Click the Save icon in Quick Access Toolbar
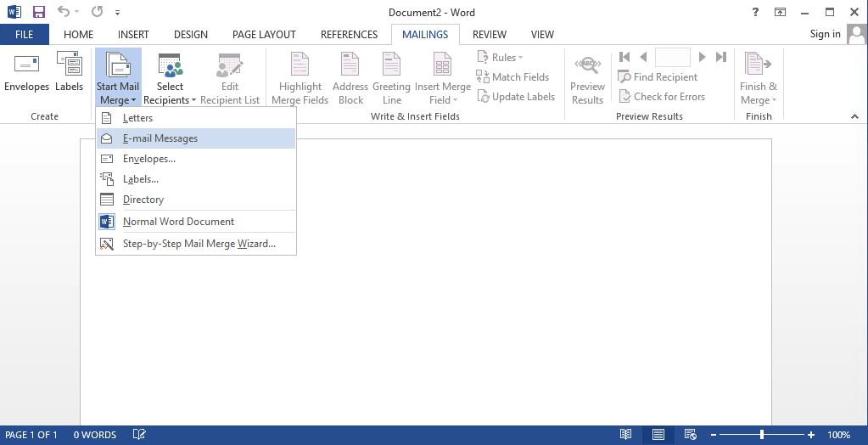Image resolution: width=868 pixels, height=445 pixels. pyautogui.click(x=39, y=12)
